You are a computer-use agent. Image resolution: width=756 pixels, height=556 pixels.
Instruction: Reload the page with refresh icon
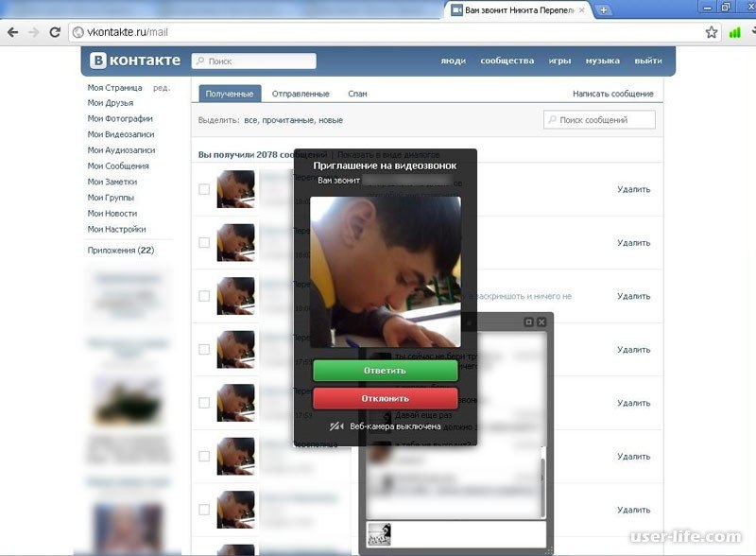[x=55, y=32]
